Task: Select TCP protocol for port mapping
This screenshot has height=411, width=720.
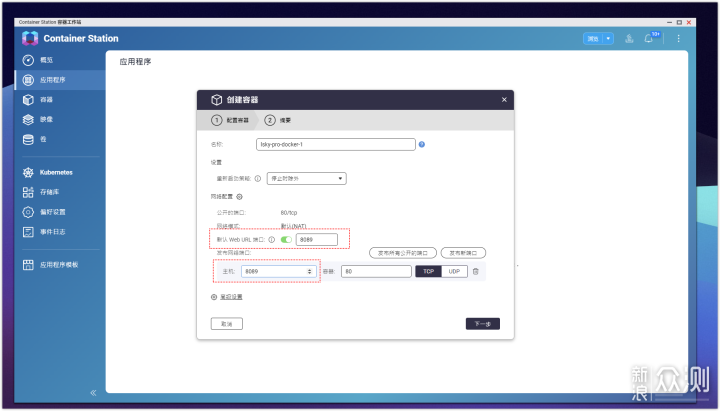Action: (x=428, y=271)
